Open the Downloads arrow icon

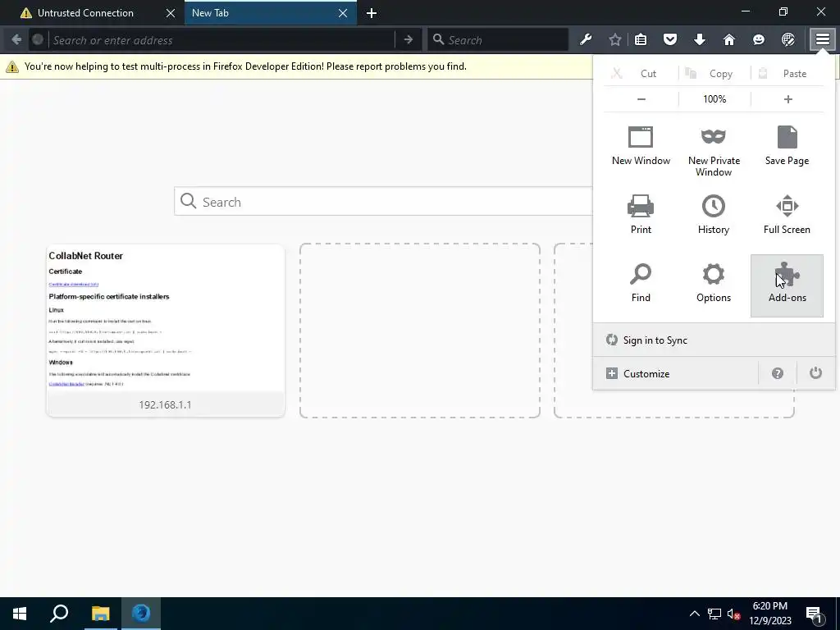[700, 39]
